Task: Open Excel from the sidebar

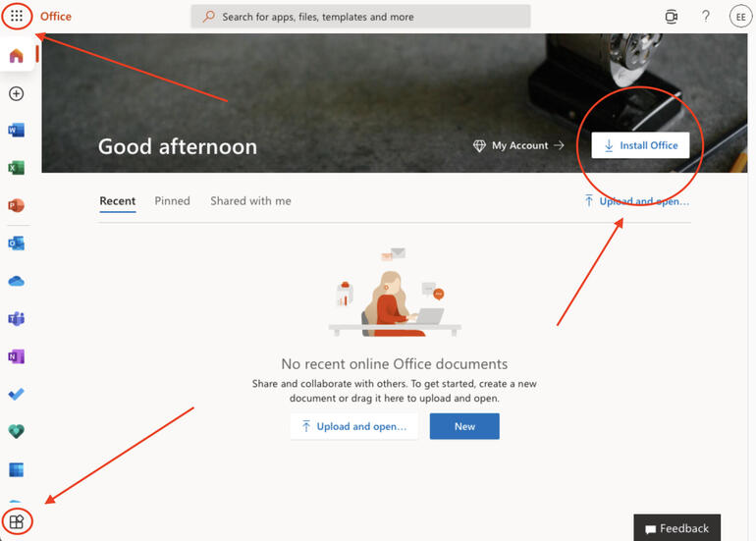Action: pos(17,168)
